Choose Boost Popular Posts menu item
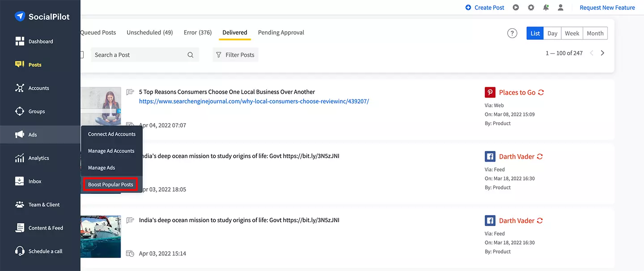644x271 pixels. click(110, 185)
